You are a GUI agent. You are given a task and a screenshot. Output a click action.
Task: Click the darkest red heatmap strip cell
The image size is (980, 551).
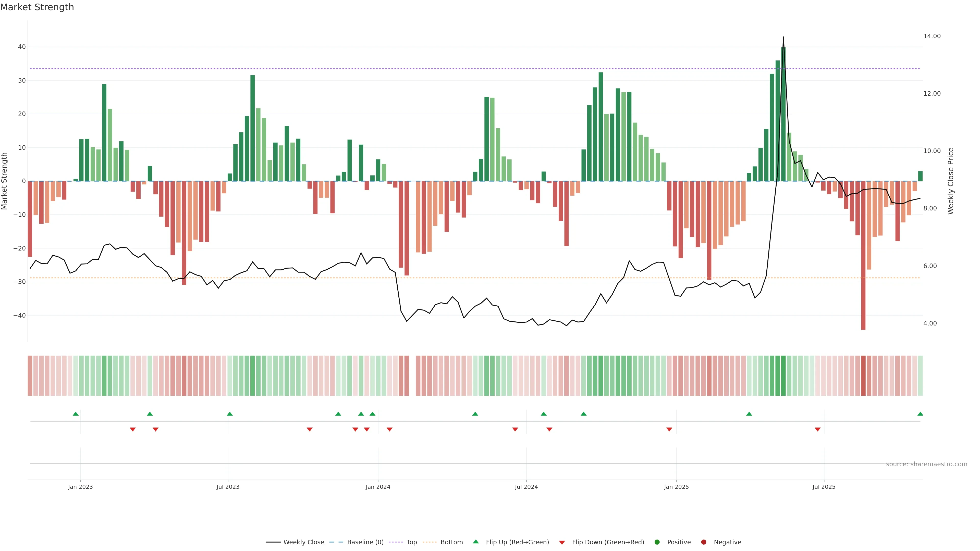[863, 376]
